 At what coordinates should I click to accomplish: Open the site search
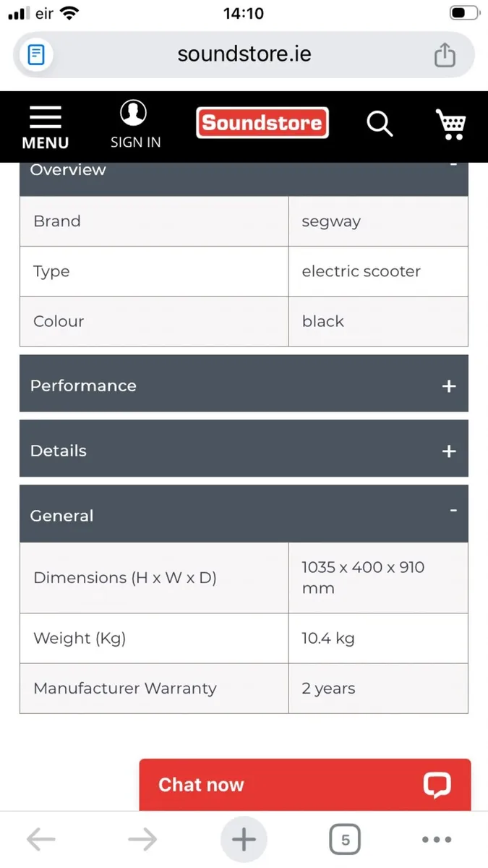pyautogui.click(x=380, y=124)
